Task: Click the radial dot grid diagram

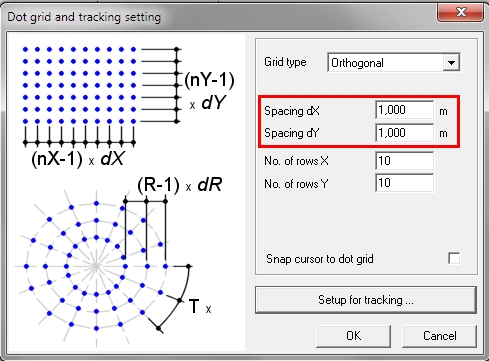Action: (x=117, y=263)
